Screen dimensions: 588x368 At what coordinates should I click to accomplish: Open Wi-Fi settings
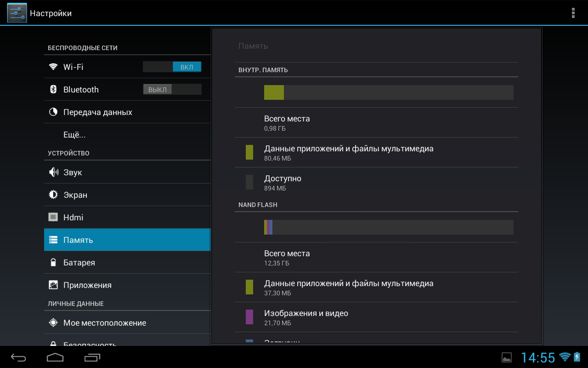pyautogui.click(x=127, y=67)
